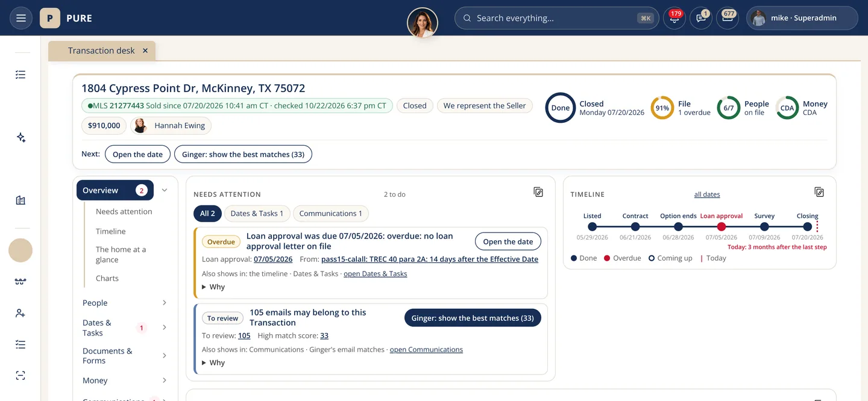Go to The home at a glance
Screen dimensions: 868x401
[x=121, y=254]
